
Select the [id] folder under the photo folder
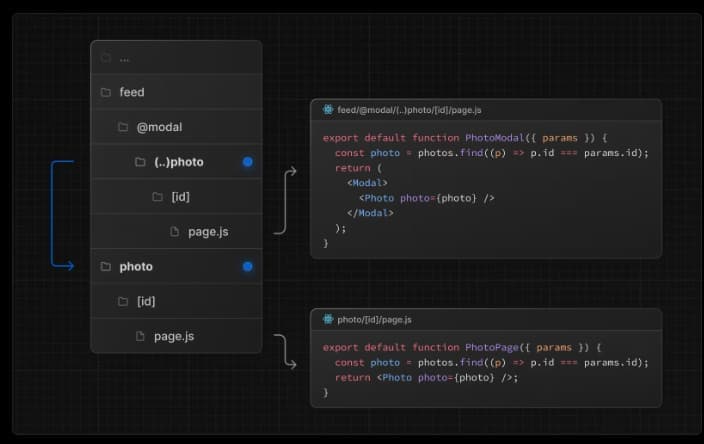pyautogui.click(x=176, y=301)
